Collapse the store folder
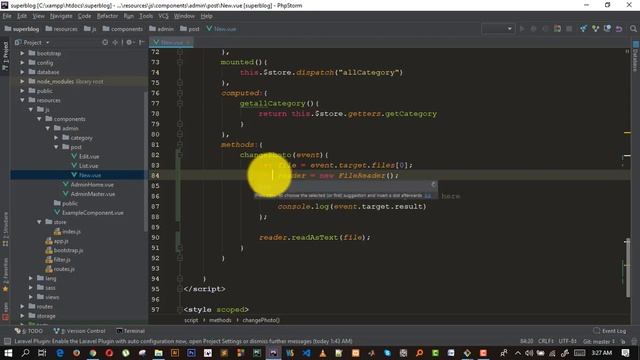The height and width of the screenshot is (360, 640). [40, 222]
